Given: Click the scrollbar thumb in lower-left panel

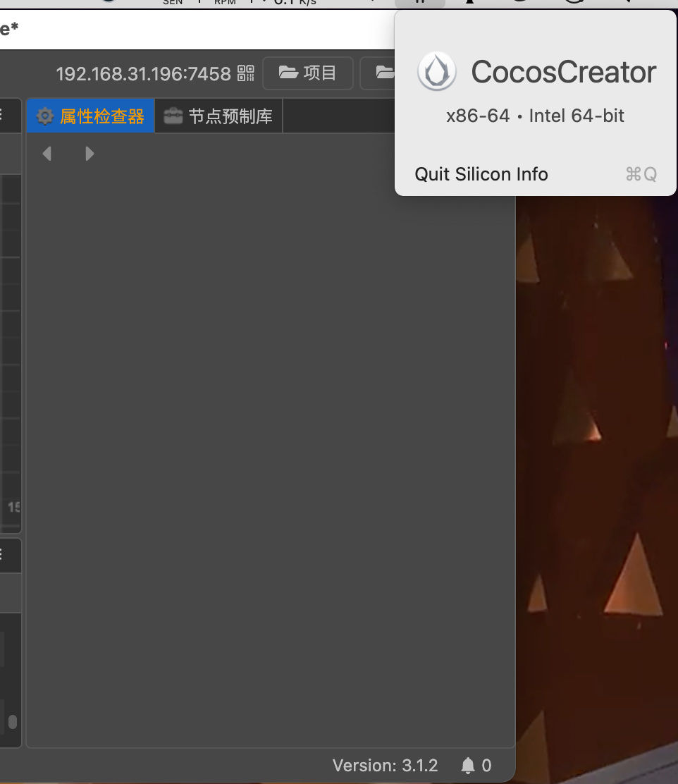Looking at the screenshot, I should 13,722.
